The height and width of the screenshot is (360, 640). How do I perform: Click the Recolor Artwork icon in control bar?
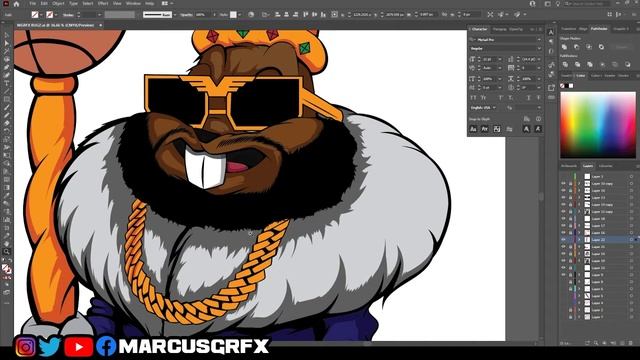(x=251, y=14)
